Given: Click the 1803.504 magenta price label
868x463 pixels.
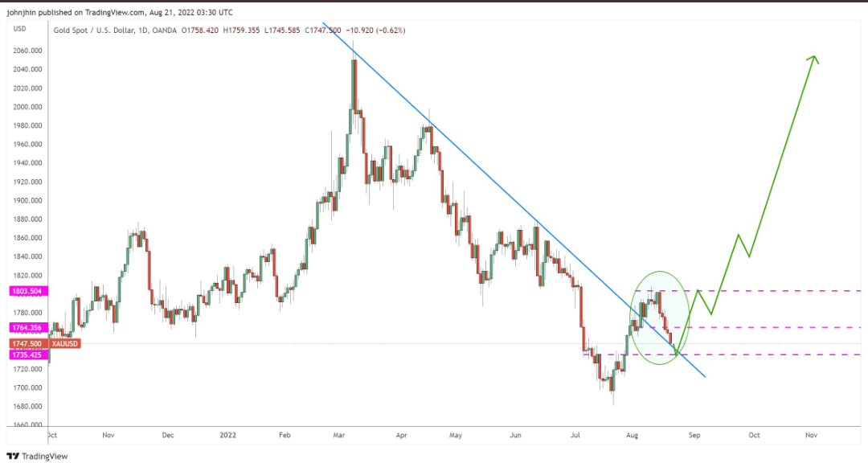Looking at the screenshot, I should 28,291.
